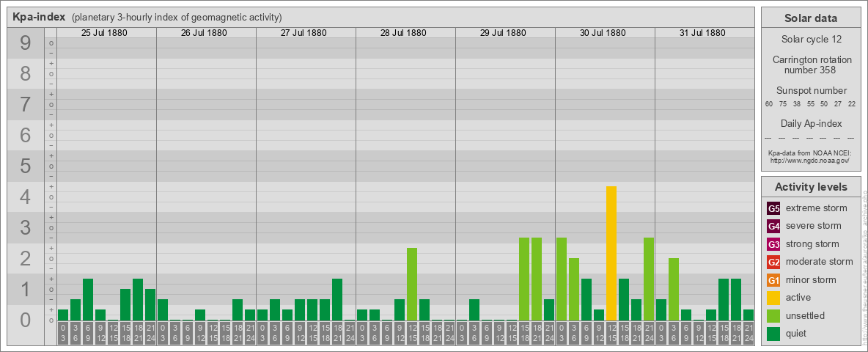868x352 pixels.
Task: Click the yellow active bar on 30 Jul 1880
Action: click(611, 254)
